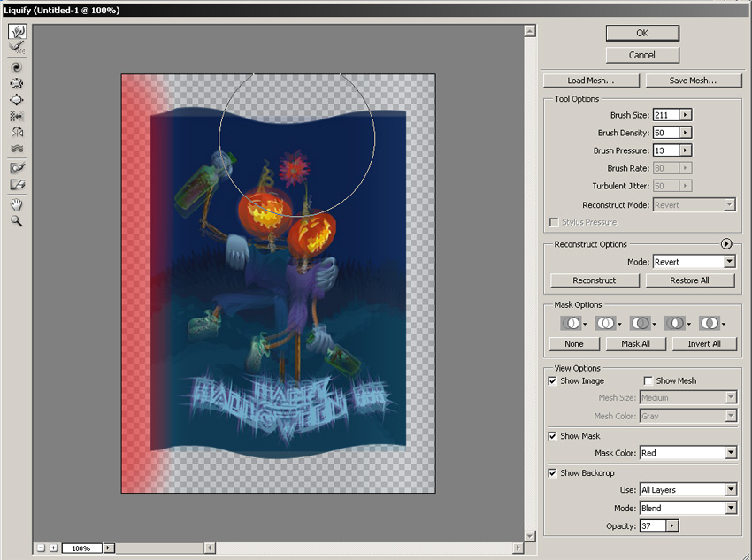Select the Hand tool
The width and height of the screenshot is (752, 560).
coord(17,204)
